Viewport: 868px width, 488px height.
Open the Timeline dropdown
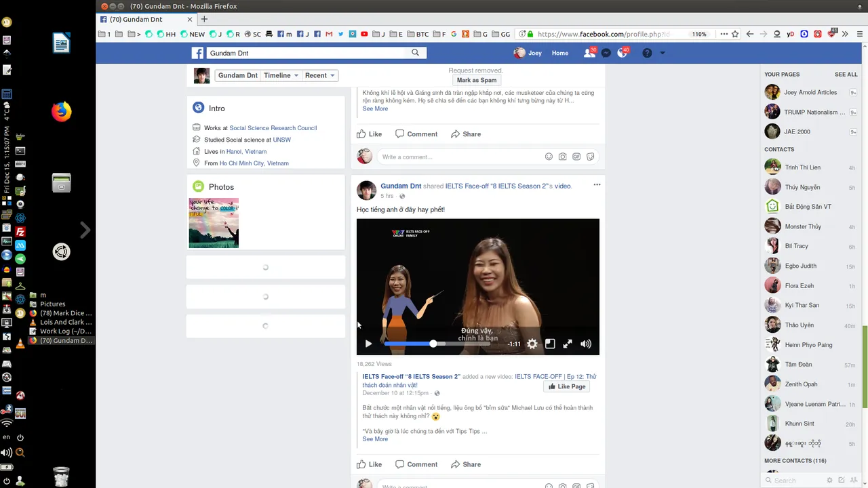coord(281,75)
